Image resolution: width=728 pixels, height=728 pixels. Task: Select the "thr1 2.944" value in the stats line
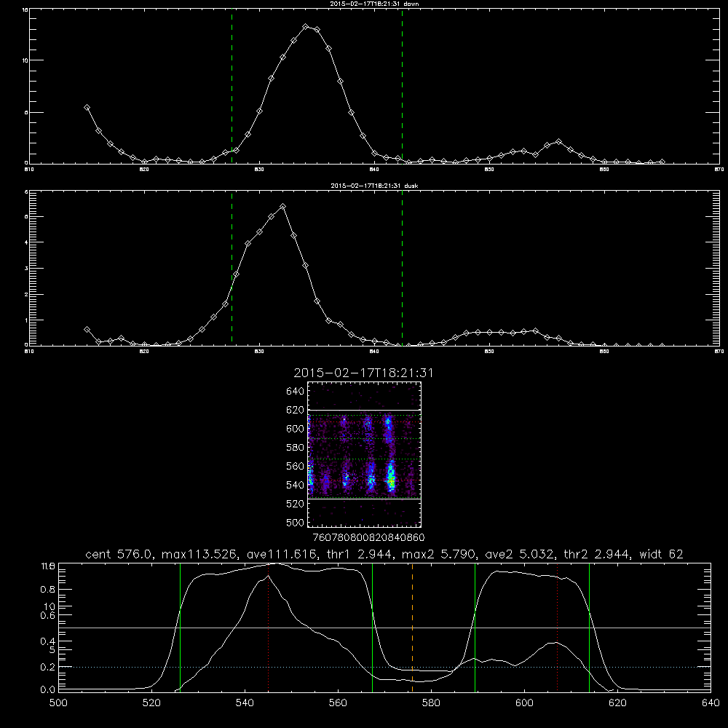pos(359,554)
